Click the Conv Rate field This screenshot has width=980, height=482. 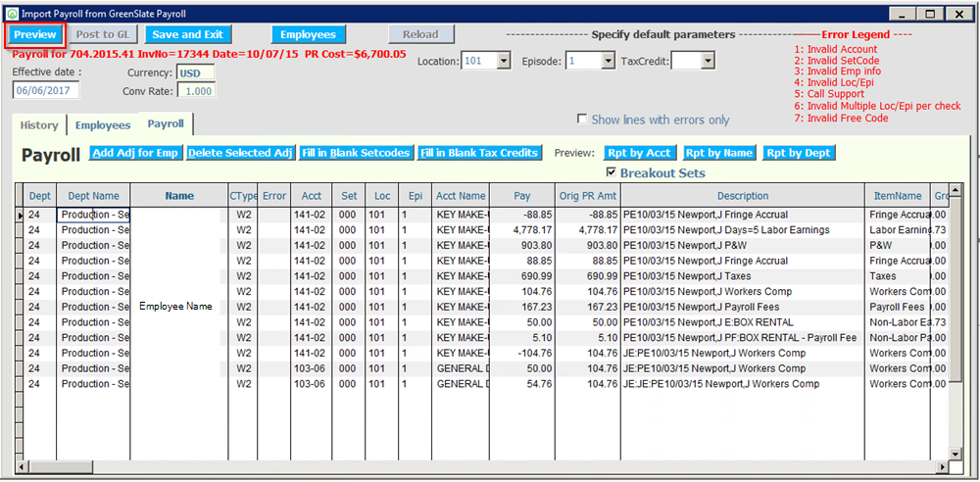197,91
